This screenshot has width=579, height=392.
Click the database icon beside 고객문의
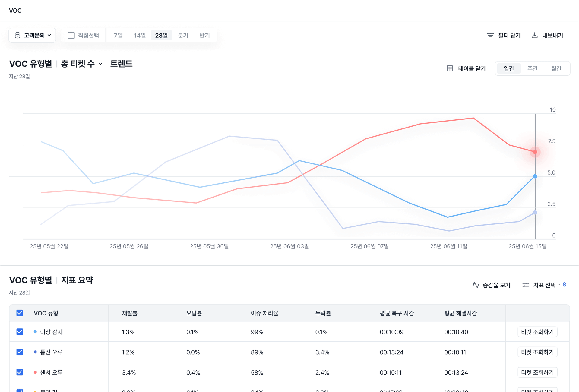coord(17,35)
